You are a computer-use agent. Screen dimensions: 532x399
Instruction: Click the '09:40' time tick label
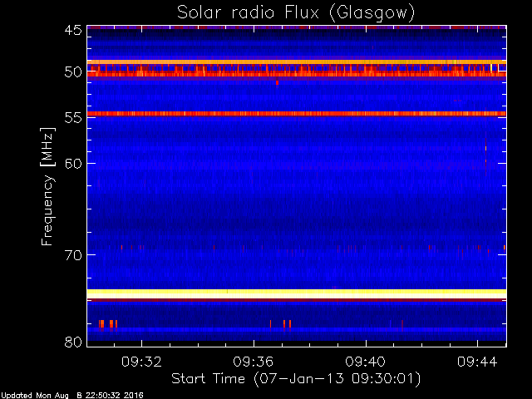pyautogui.click(x=366, y=362)
